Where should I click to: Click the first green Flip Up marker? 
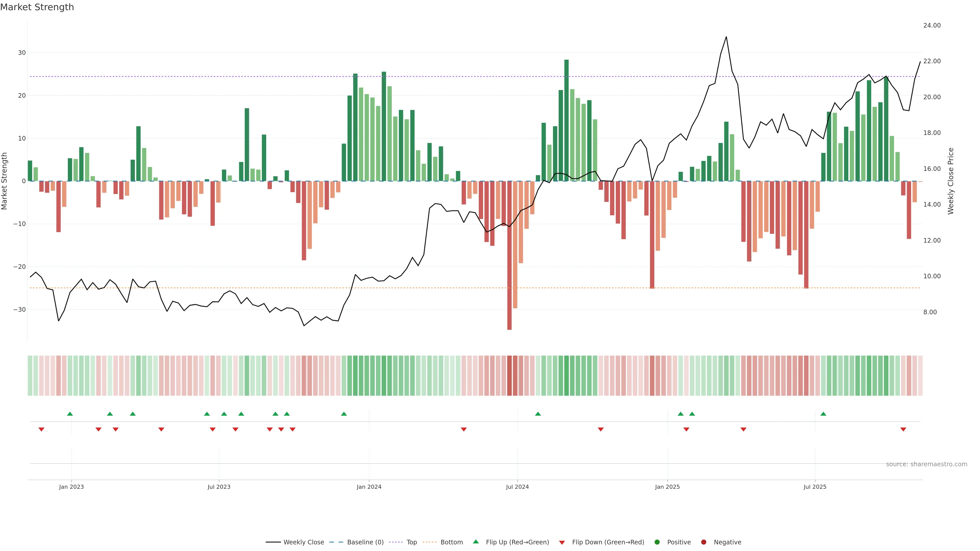(70, 414)
